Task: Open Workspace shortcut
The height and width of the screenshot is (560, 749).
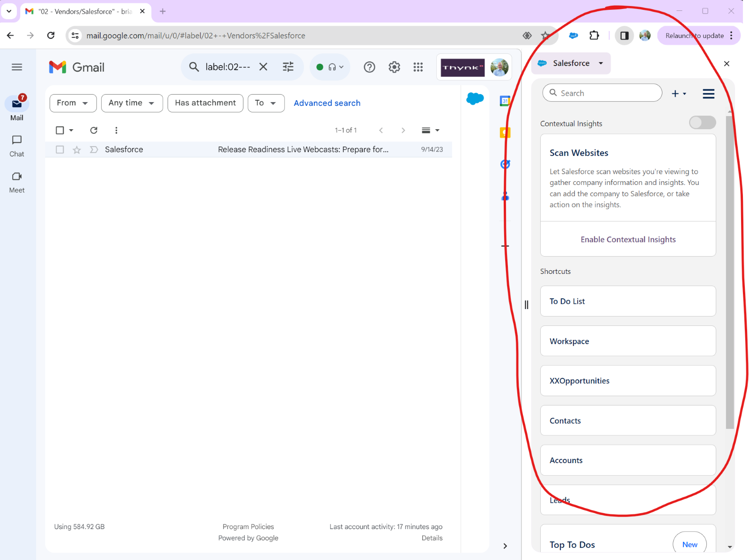Action: pyautogui.click(x=628, y=341)
